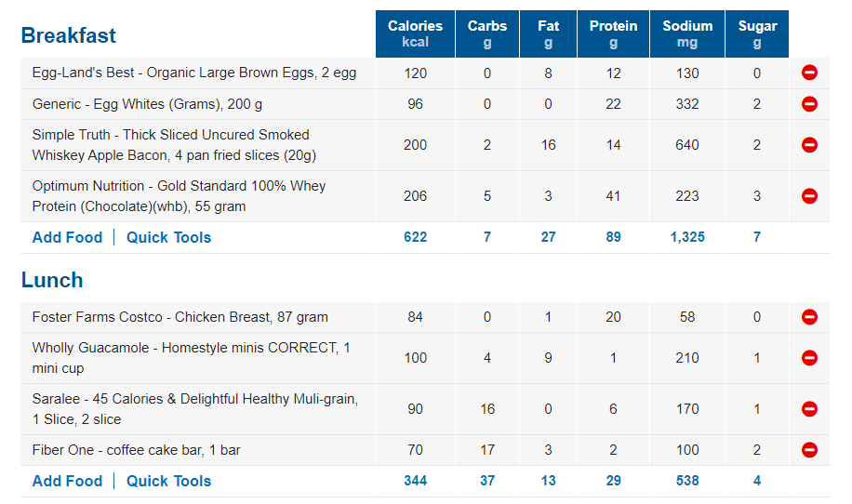
Task: Delete the Egg Whites food entry
Action: [809, 104]
